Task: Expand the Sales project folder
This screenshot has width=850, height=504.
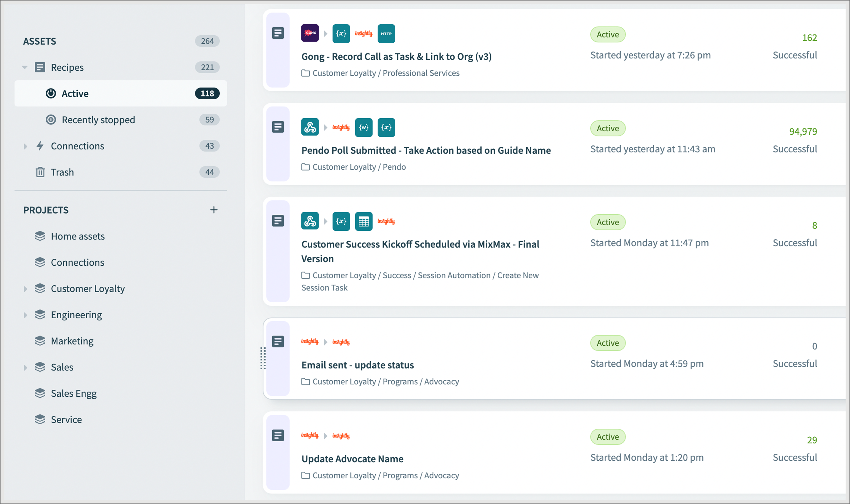Action: click(25, 368)
